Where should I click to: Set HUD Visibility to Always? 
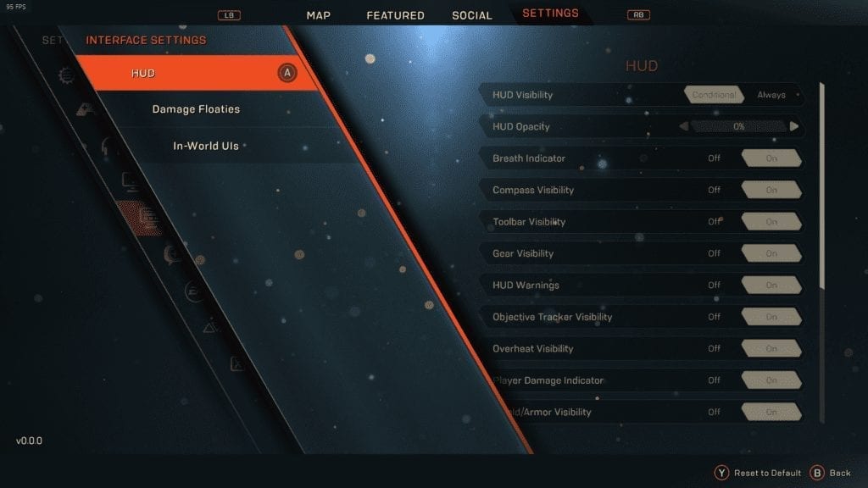point(771,95)
